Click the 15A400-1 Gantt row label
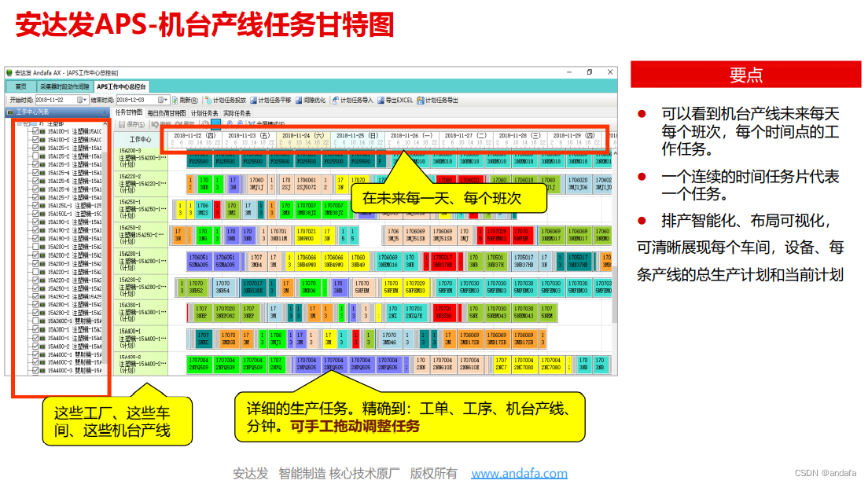This screenshot has height=484, width=868. (x=142, y=338)
